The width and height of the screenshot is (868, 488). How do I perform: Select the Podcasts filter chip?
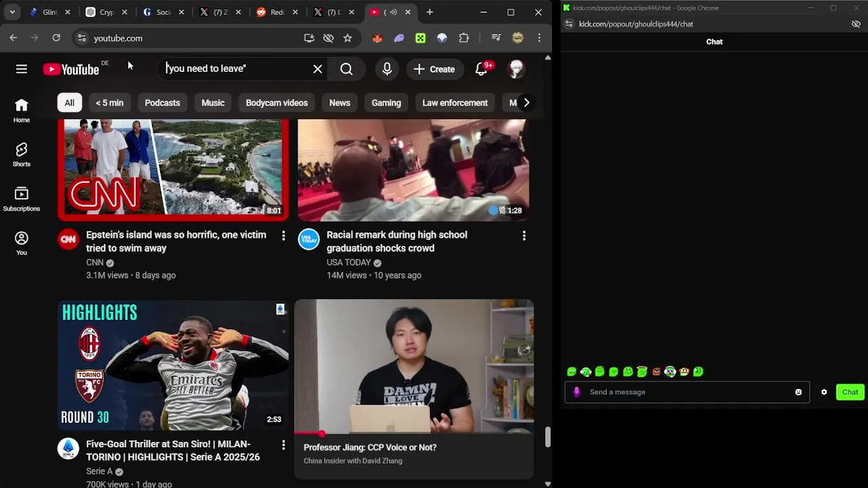[x=163, y=103]
